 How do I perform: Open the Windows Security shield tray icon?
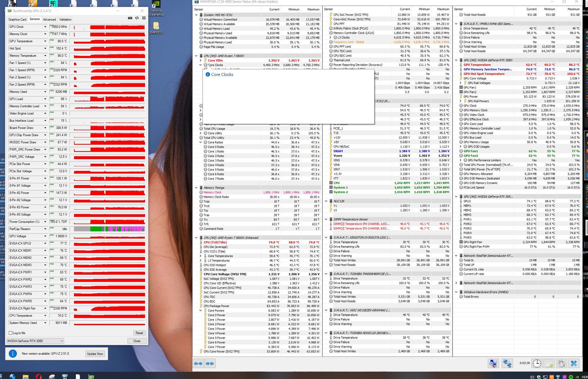tap(539, 377)
